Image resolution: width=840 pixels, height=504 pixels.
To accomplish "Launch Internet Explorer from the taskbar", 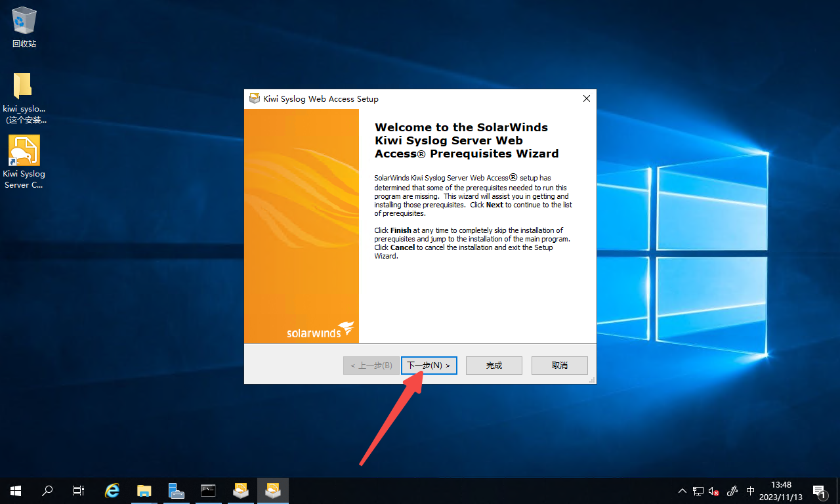I will point(113,490).
